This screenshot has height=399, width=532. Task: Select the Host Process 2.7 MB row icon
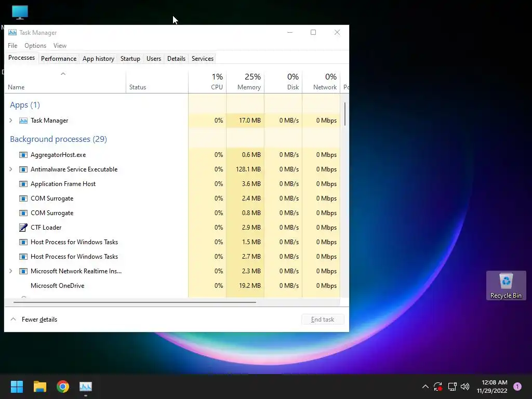[x=23, y=257]
